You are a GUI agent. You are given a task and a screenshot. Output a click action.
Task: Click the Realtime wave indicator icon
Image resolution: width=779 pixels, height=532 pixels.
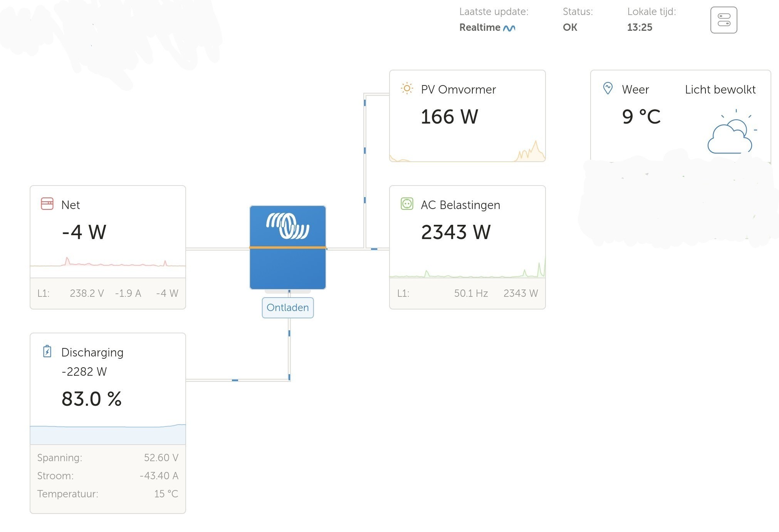pyautogui.click(x=509, y=28)
